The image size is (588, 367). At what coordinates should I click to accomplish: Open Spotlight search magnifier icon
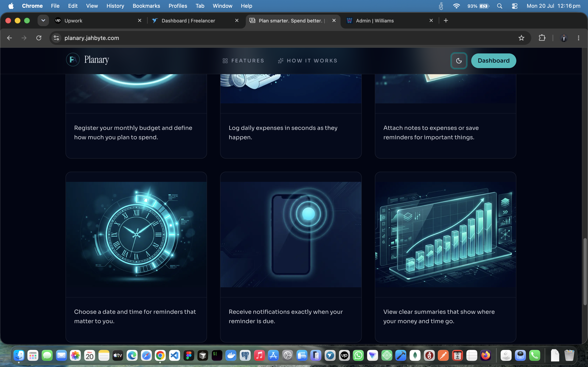[500, 6]
